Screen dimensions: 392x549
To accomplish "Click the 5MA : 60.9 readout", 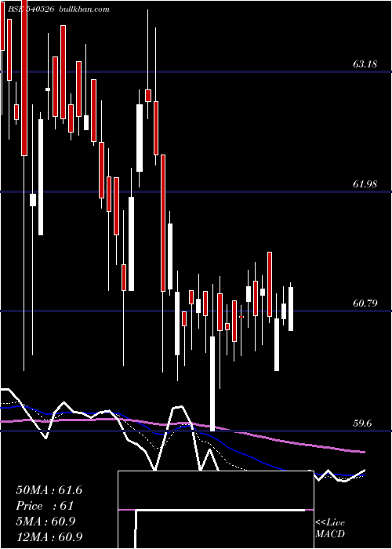I will (x=45, y=522).
